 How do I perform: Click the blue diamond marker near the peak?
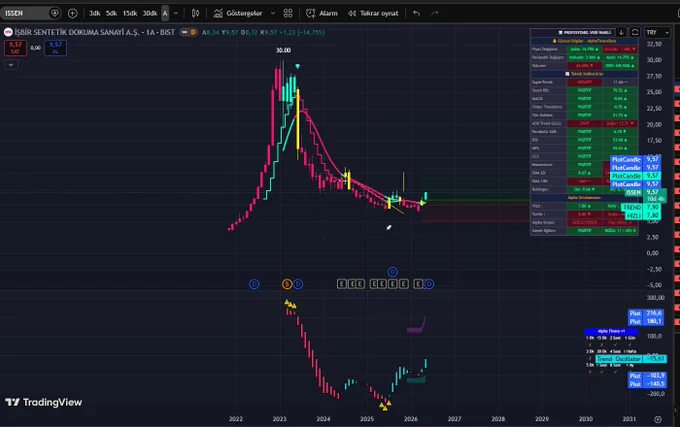298,66
